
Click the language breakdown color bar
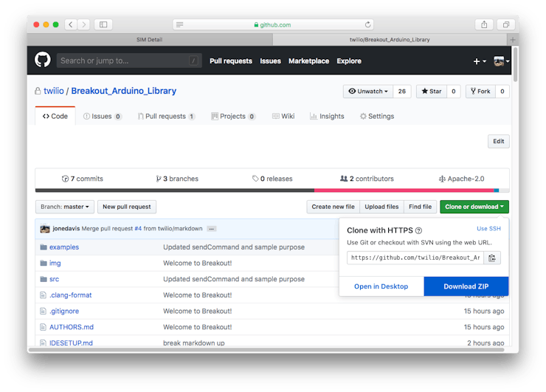[272, 190]
